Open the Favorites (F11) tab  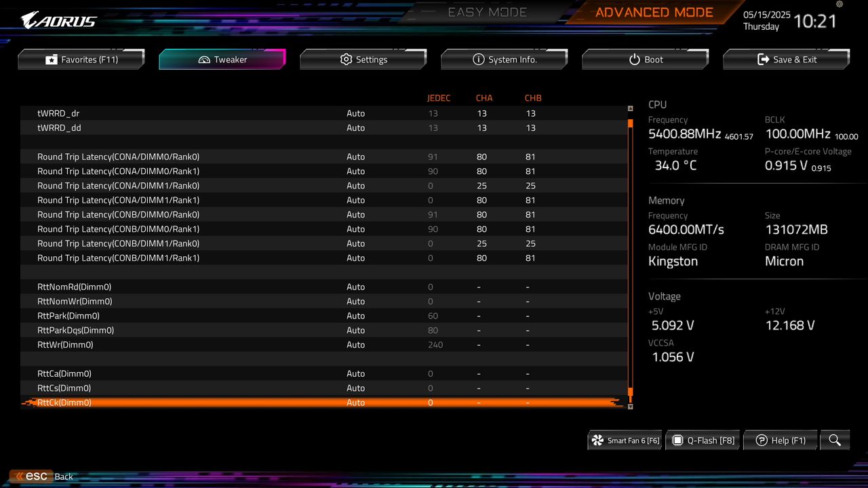pyautogui.click(x=81, y=60)
